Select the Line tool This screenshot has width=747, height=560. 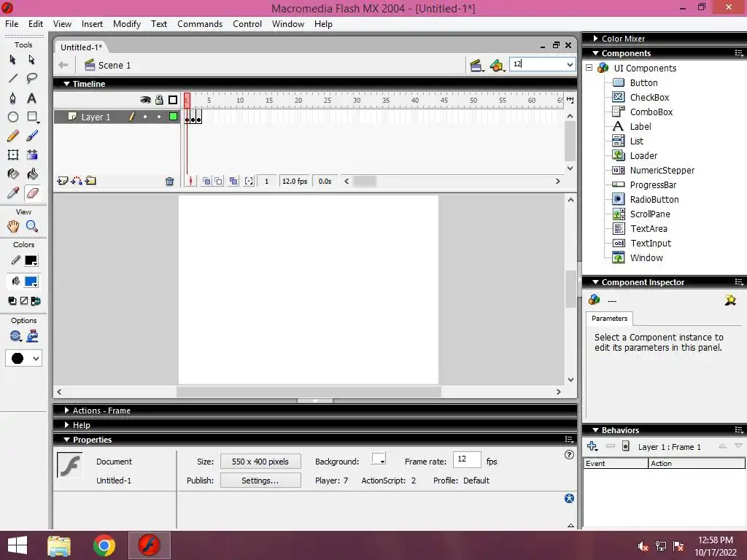[13, 78]
